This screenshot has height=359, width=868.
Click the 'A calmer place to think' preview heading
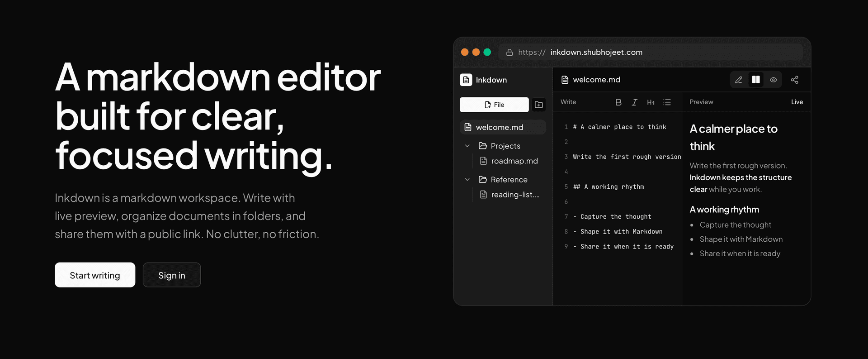734,138
